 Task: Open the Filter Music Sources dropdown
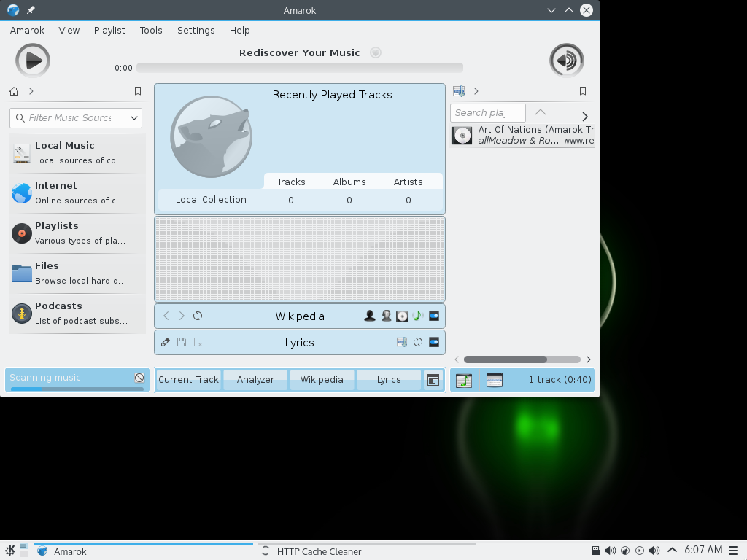click(134, 118)
